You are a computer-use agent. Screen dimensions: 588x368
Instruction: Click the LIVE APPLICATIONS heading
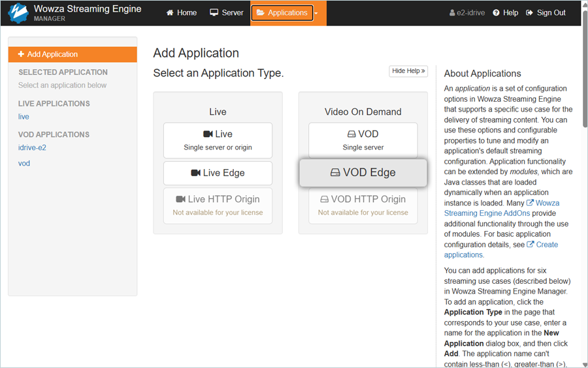[x=54, y=104]
